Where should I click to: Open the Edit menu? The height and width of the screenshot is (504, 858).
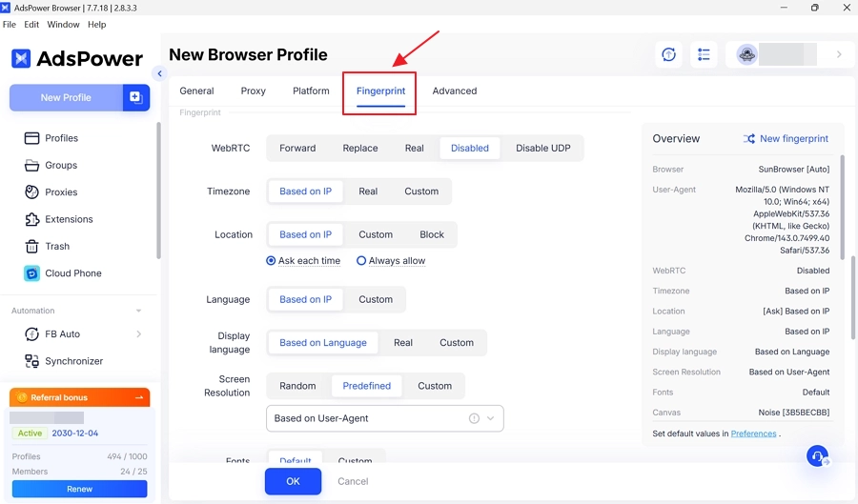click(31, 25)
